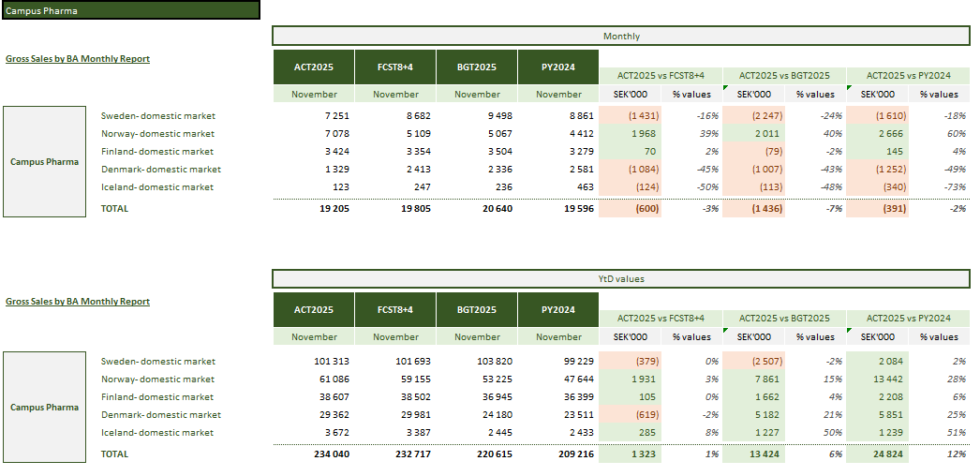The height and width of the screenshot is (476, 980).
Task: Click the Denmark monthly variance cell (1 084)
Action: click(x=644, y=170)
